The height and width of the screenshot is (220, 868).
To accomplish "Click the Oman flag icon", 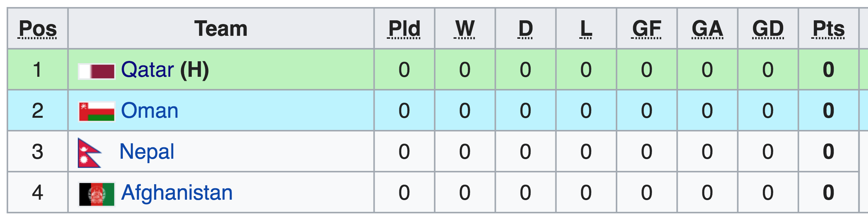I will click(x=97, y=111).
